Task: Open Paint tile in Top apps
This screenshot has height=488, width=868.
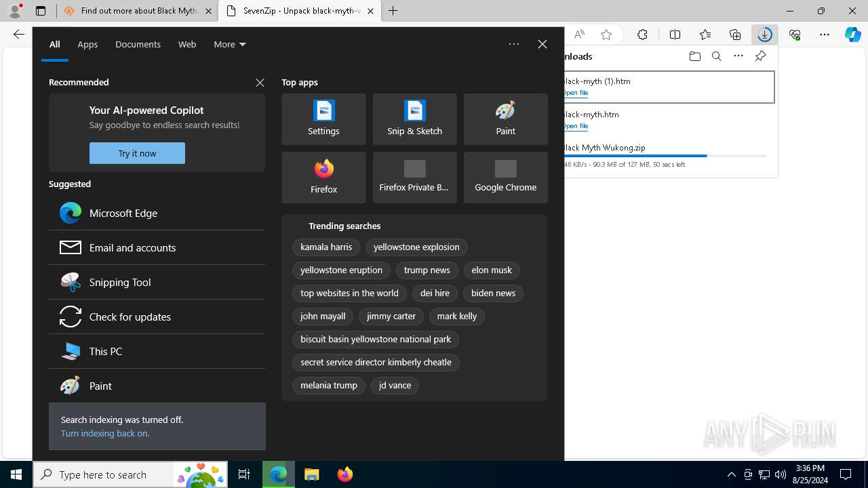Action: [x=505, y=119]
